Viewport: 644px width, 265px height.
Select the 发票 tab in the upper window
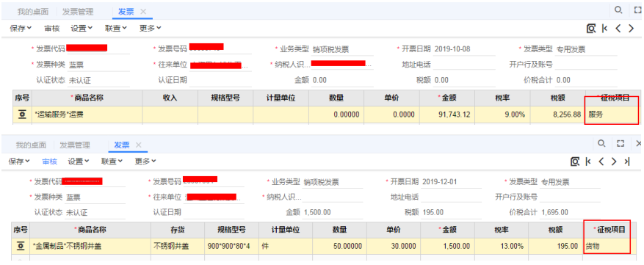pos(126,12)
